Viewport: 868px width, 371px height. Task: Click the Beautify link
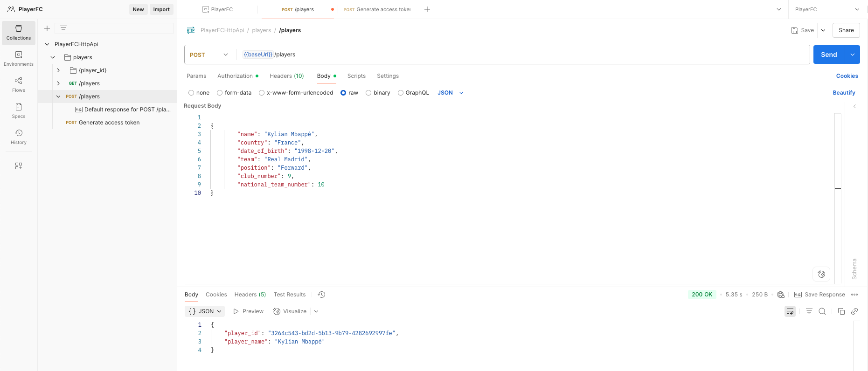844,93
